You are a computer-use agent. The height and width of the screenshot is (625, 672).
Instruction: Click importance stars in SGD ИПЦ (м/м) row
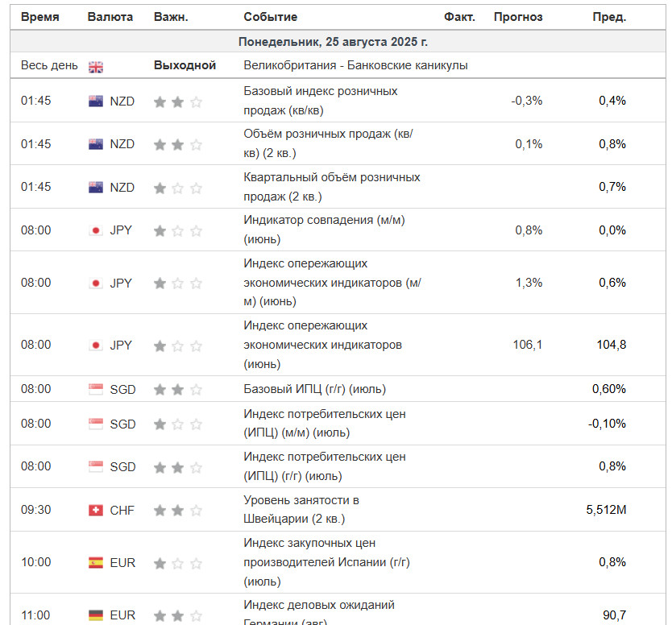(x=178, y=424)
